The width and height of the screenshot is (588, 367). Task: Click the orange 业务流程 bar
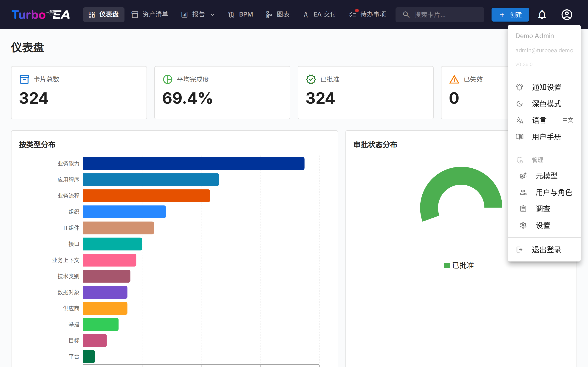(147, 196)
